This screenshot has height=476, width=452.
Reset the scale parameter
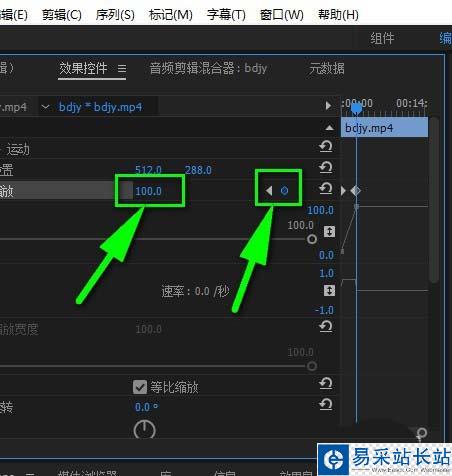coord(326,188)
